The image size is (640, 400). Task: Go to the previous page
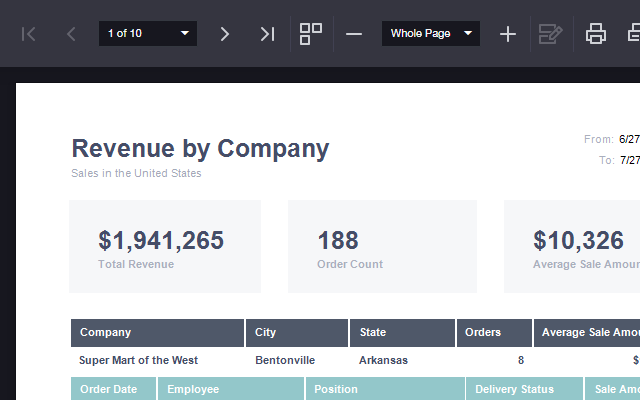pos(71,34)
